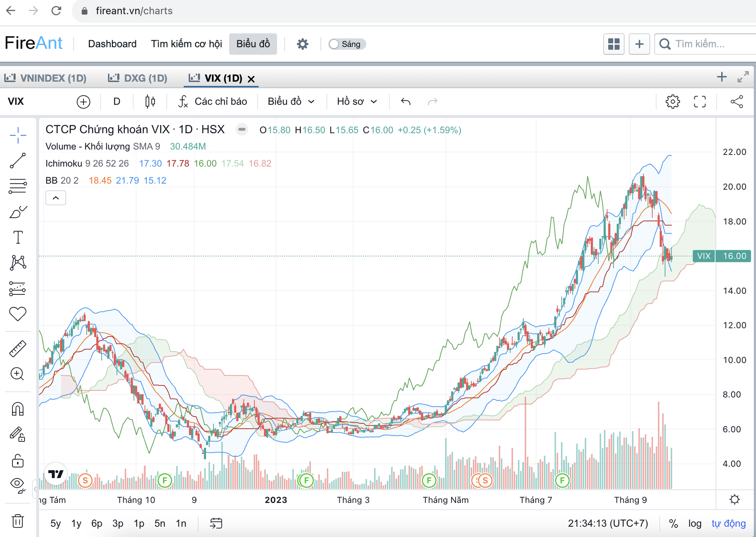Activate the zoom in tool
The width and height of the screenshot is (756, 537).
pyautogui.click(x=18, y=374)
